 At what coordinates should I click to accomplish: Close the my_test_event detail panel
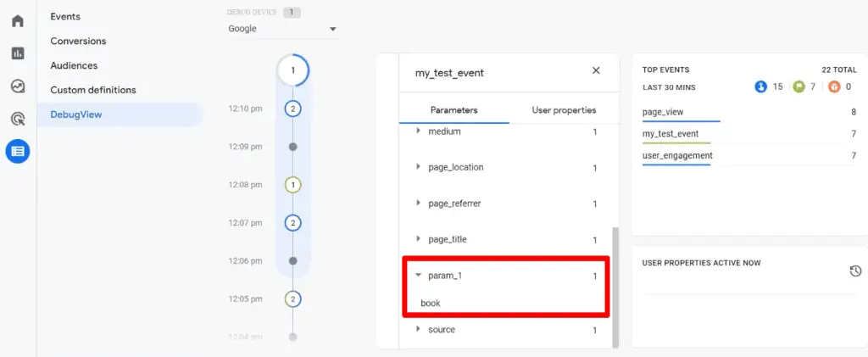596,70
